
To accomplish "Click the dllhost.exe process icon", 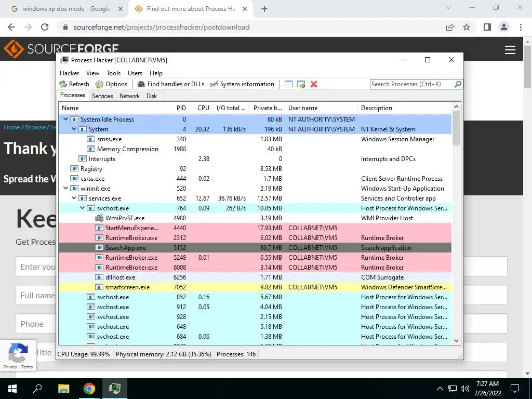I will 99,277.
